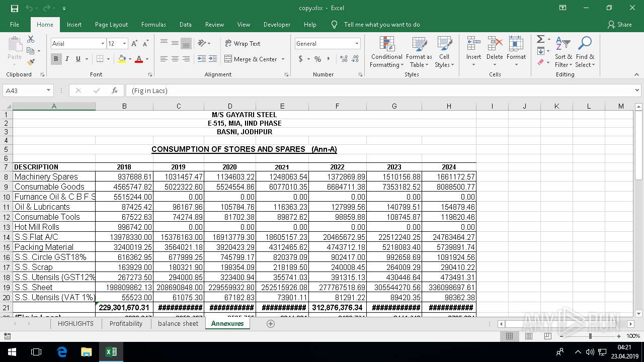Open the font size 12 dropdown
The height and width of the screenshot is (362, 644).
click(x=124, y=44)
